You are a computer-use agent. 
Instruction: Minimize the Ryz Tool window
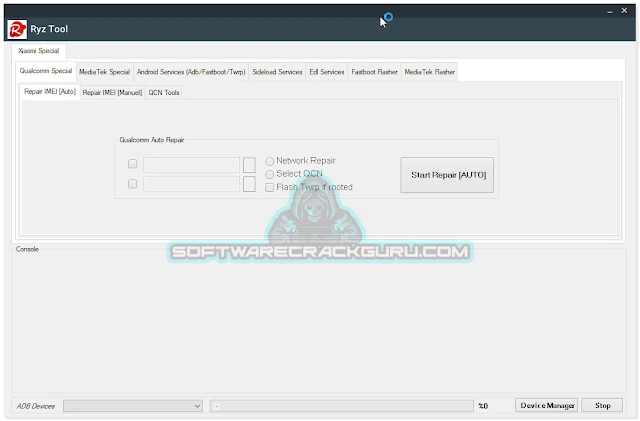pos(609,11)
